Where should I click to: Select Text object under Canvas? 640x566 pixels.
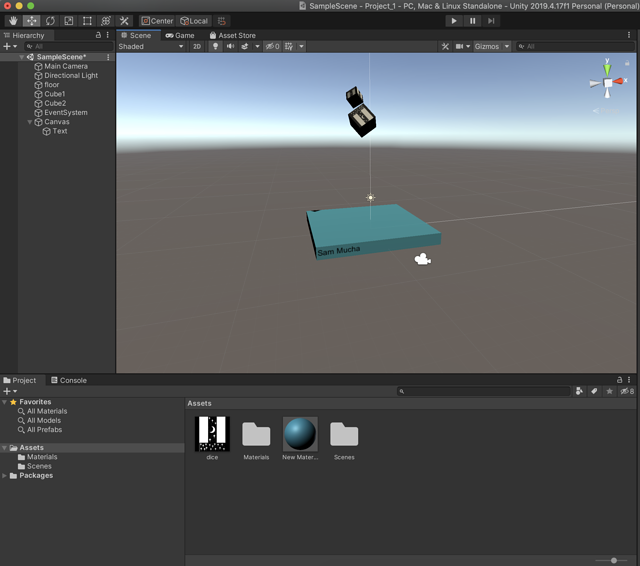tap(60, 131)
